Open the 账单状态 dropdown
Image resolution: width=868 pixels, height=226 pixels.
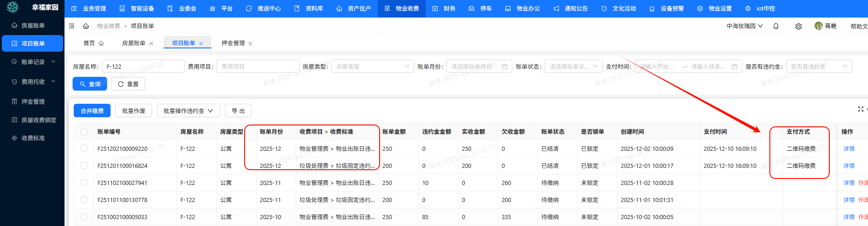point(573,66)
